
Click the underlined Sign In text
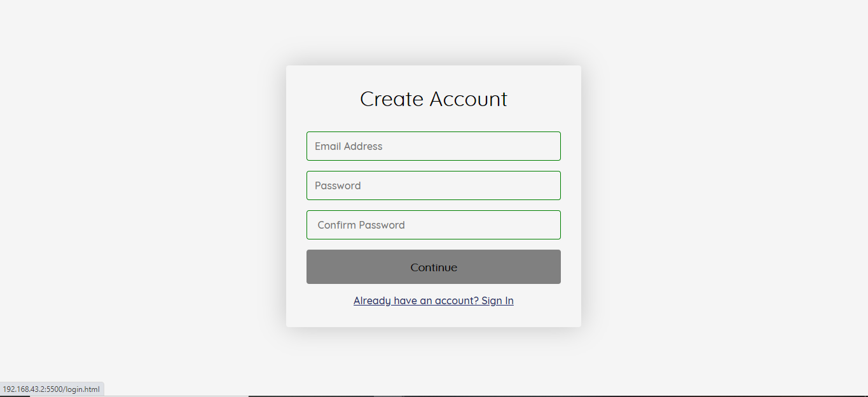(497, 300)
